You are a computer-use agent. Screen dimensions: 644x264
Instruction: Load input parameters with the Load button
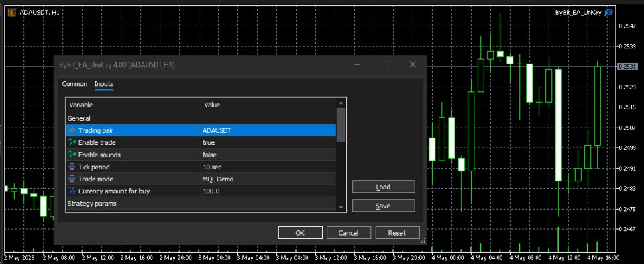click(383, 187)
